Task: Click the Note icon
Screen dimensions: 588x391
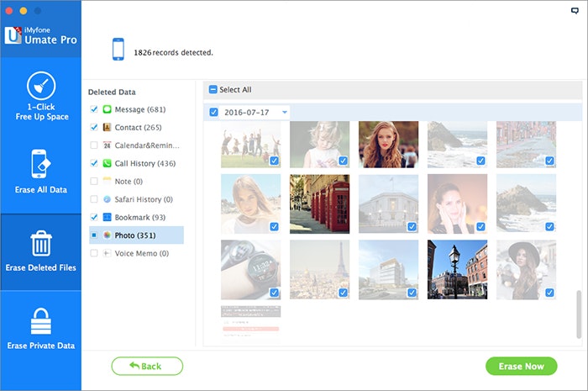Action: [x=107, y=182]
